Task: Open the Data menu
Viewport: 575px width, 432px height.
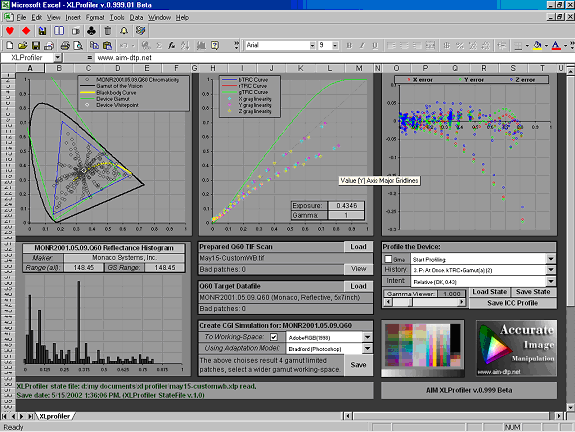Action: coord(136,17)
